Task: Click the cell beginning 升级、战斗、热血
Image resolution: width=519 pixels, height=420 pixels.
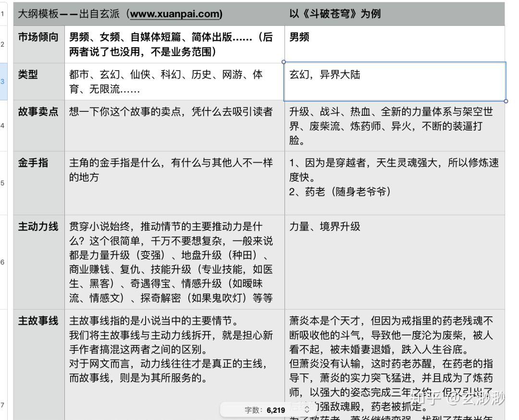Action: pos(395,126)
